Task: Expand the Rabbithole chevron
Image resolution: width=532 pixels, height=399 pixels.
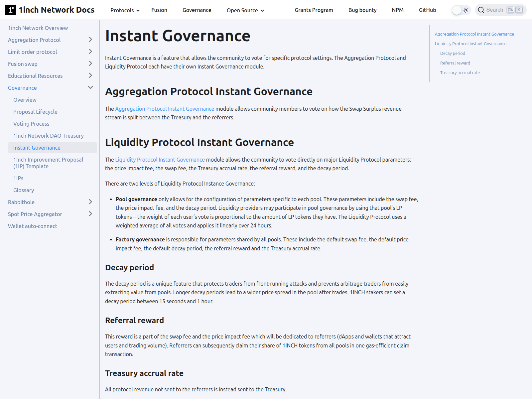Action: point(90,202)
